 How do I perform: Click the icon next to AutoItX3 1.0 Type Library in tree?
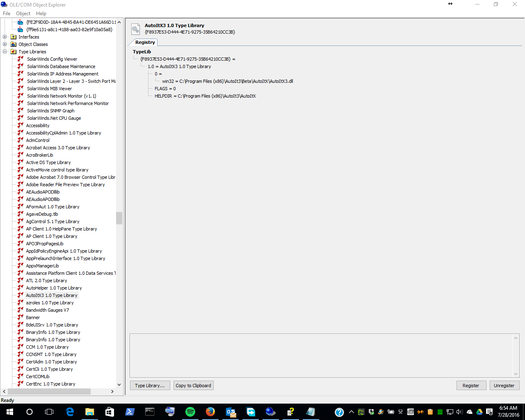tap(20, 295)
